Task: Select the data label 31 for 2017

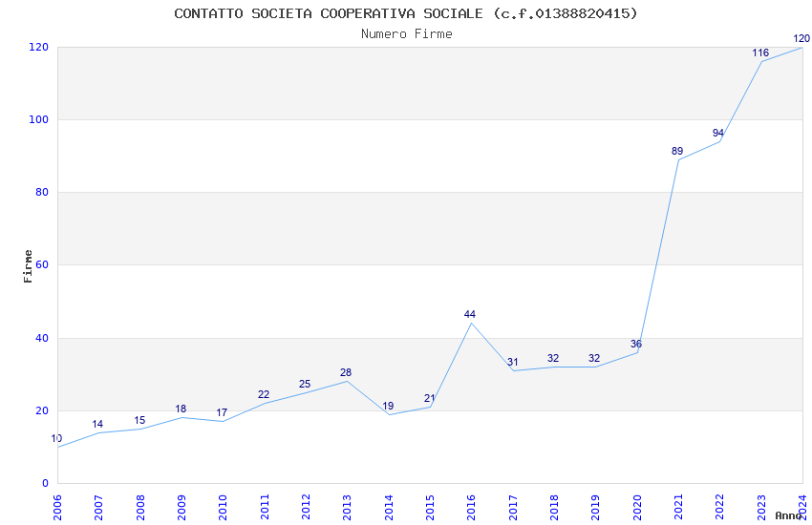Action: tap(513, 362)
